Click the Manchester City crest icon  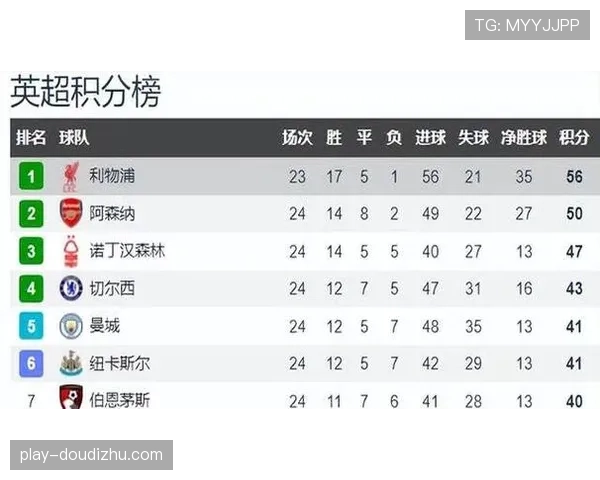coord(70,326)
